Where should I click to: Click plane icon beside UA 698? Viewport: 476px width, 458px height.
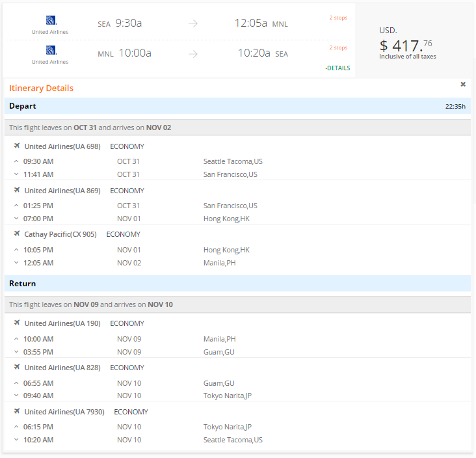(17, 146)
